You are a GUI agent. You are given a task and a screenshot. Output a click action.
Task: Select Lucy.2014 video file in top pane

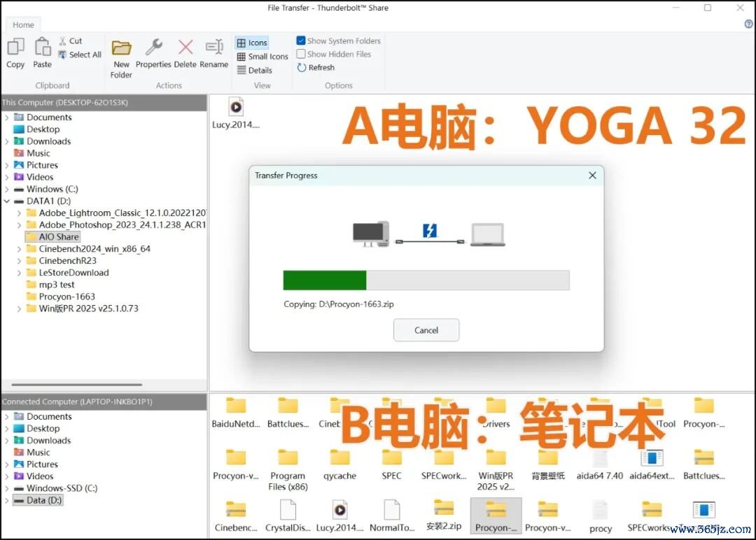coord(236,114)
